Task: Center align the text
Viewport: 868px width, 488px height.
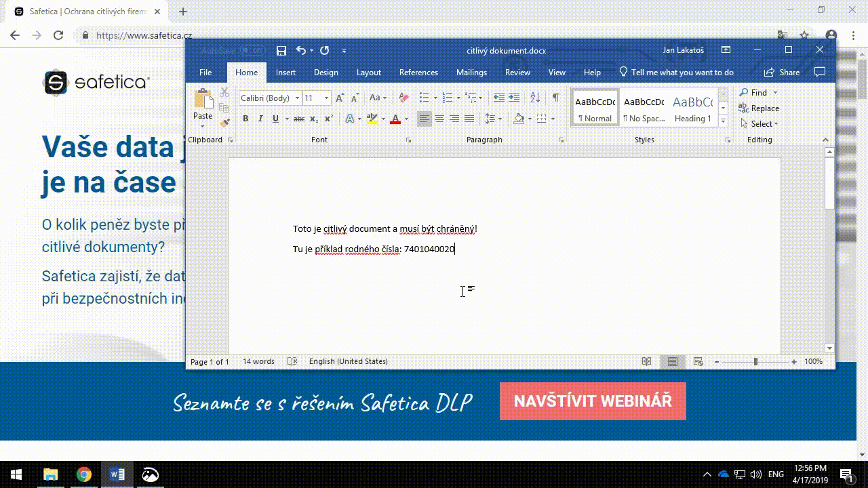Action: [439, 119]
